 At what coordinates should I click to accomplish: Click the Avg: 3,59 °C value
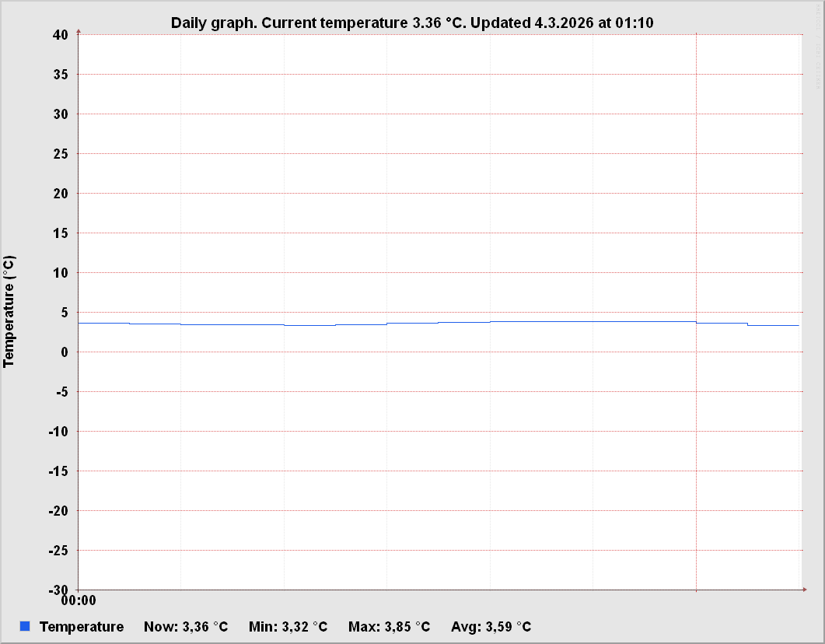tap(491, 627)
